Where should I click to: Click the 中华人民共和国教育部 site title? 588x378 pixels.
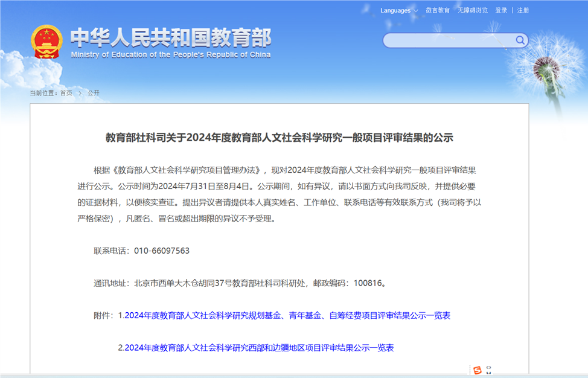click(171, 37)
